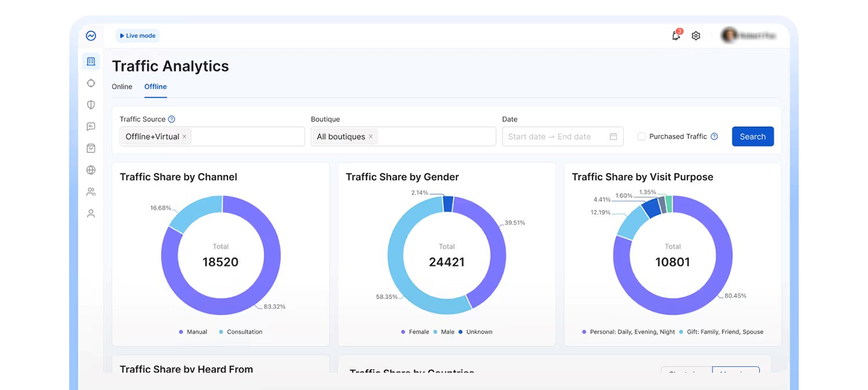Click the calendar icon in Date field

click(x=613, y=136)
